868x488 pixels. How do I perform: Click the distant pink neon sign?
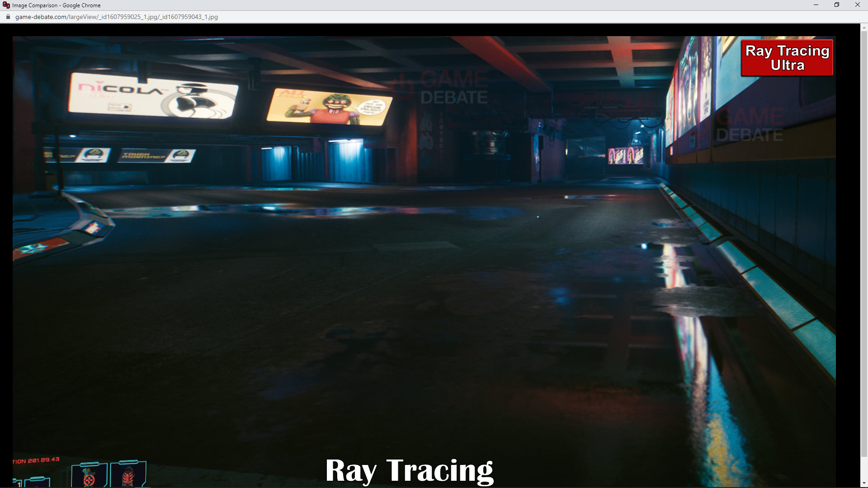625,156
